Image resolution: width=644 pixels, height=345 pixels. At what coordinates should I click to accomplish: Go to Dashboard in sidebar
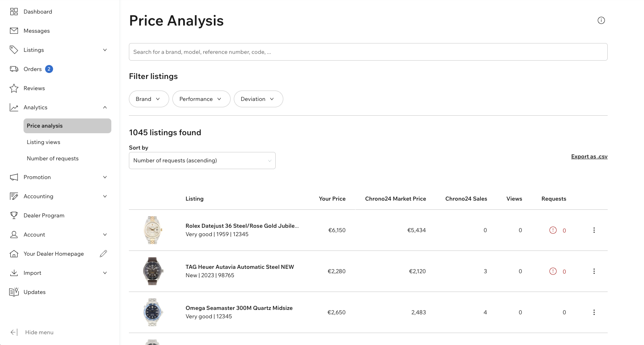[x=38, y=12]
